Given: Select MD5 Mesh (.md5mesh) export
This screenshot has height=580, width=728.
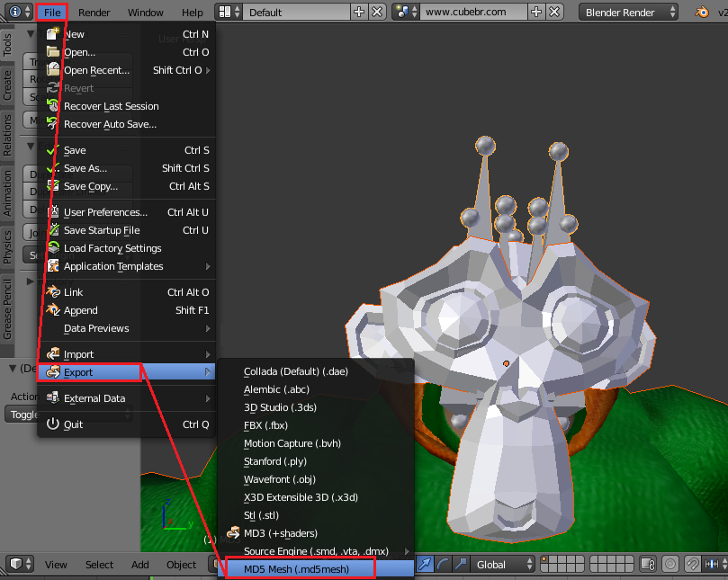Looking at the screenshot, I should point(316,569).
